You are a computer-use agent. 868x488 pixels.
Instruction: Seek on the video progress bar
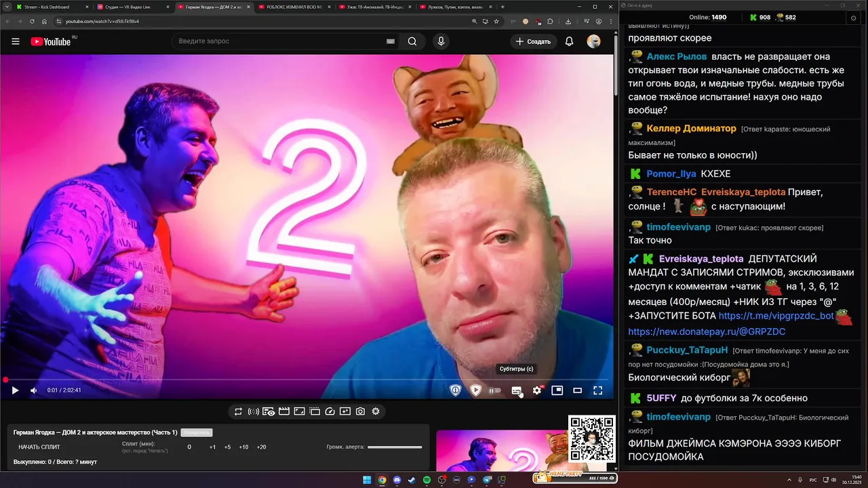click(307, 380)
